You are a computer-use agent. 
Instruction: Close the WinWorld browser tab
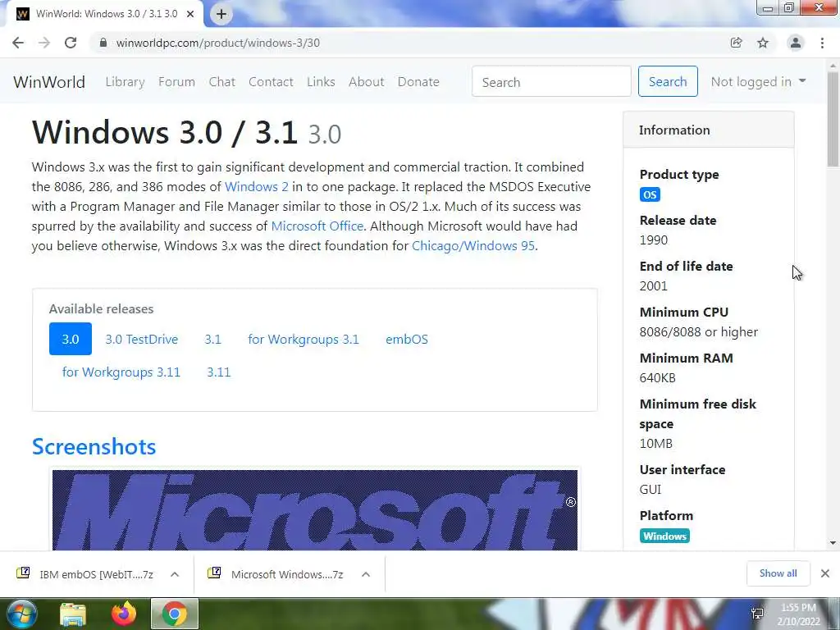[190, 14]
